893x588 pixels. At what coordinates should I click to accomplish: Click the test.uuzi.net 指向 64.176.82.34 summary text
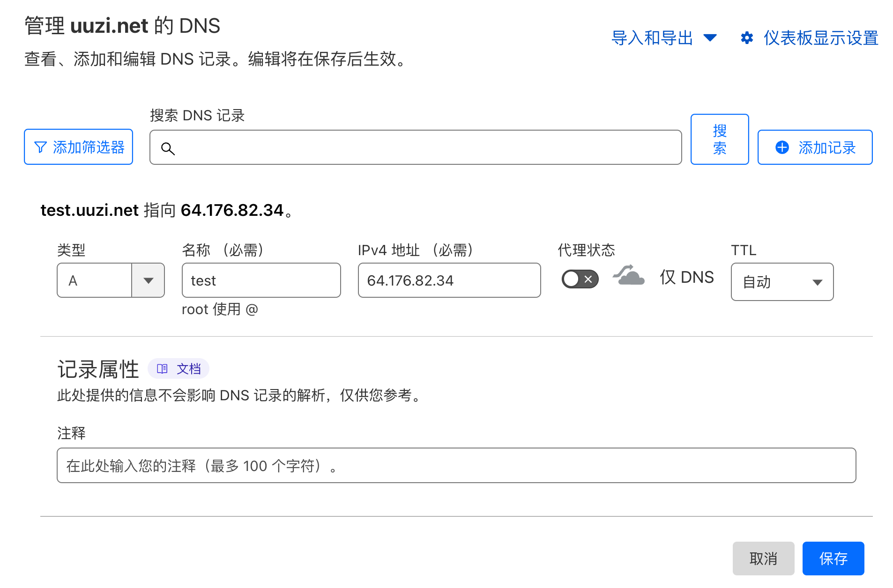click(167, 210)
